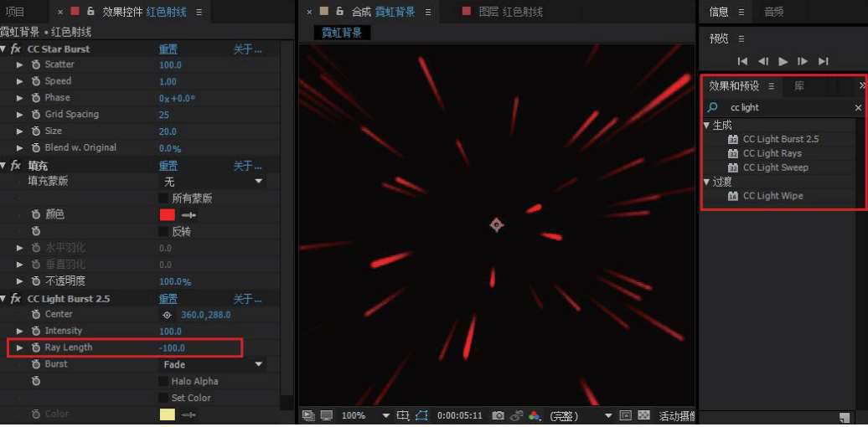Play the preview with the play button
Image resolution: width=868 pixels, height=427 pixels.
point(783,61)
